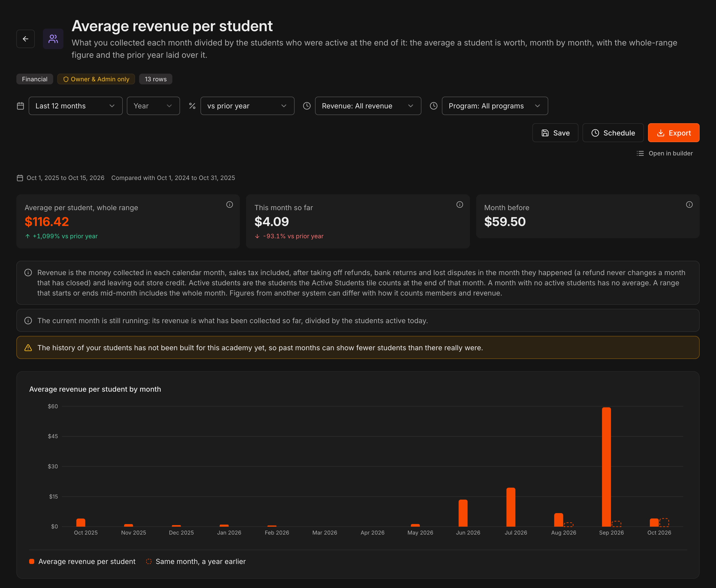Viewport: 716px width, 588px height.
Task: Click the Average revenue per student page title
Action: 172,26
